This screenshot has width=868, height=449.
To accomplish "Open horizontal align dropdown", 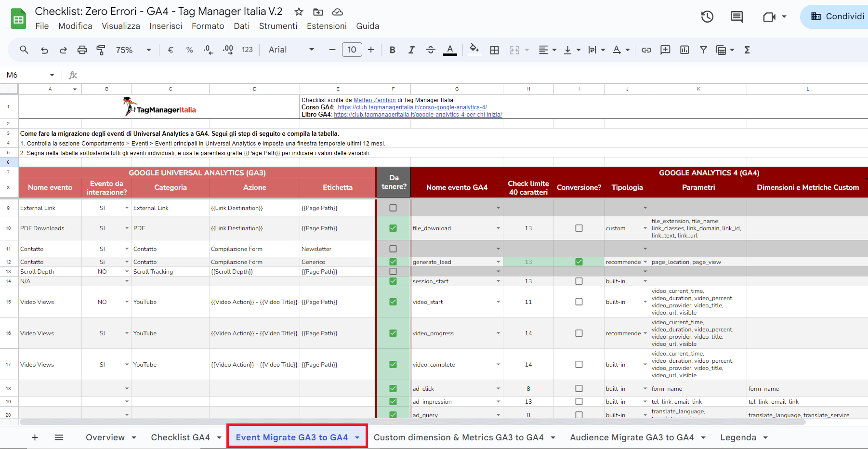I will [547, 50].
